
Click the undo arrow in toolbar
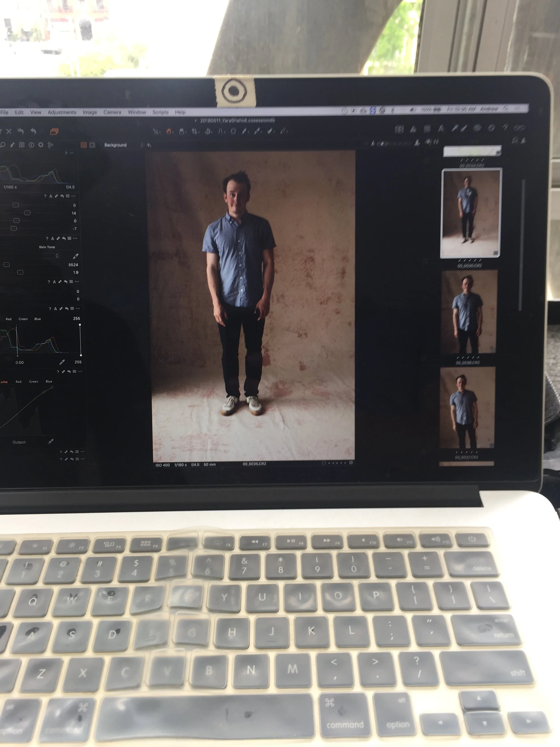click(x=33, y=131)
